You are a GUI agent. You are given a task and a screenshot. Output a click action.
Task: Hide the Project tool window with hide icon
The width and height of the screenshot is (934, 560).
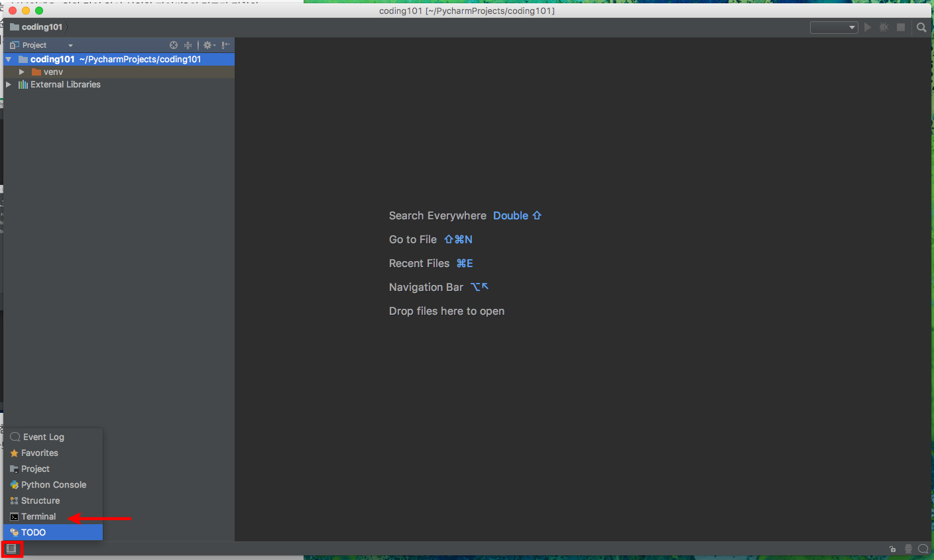tap(226, 45)
